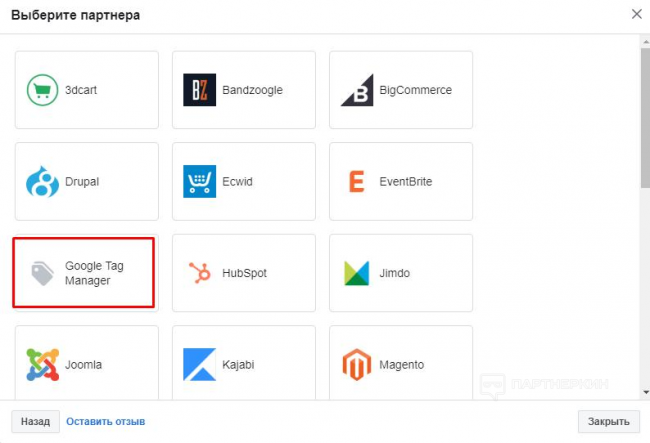Click the Google Tag Manager tag icon
Image resolution: width=650 pixels, height=443 pixels.
click(x=42, y=273)
